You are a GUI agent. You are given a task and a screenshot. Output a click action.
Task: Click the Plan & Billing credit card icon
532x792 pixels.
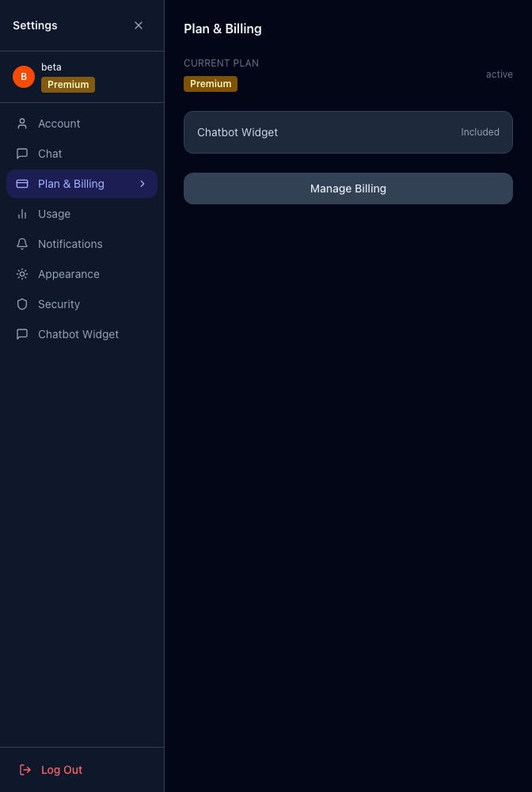pos(22,184)
